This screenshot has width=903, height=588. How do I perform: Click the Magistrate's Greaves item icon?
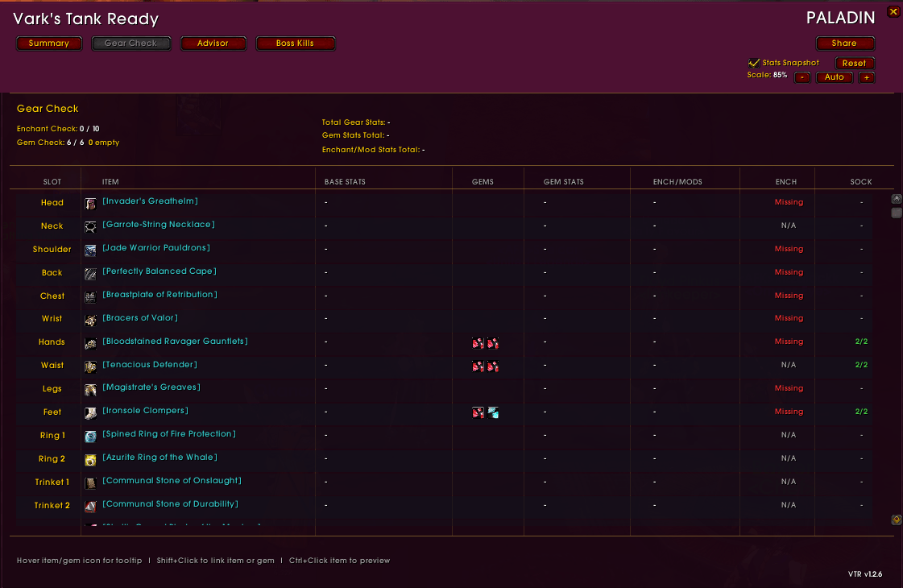tap(90, 391)
